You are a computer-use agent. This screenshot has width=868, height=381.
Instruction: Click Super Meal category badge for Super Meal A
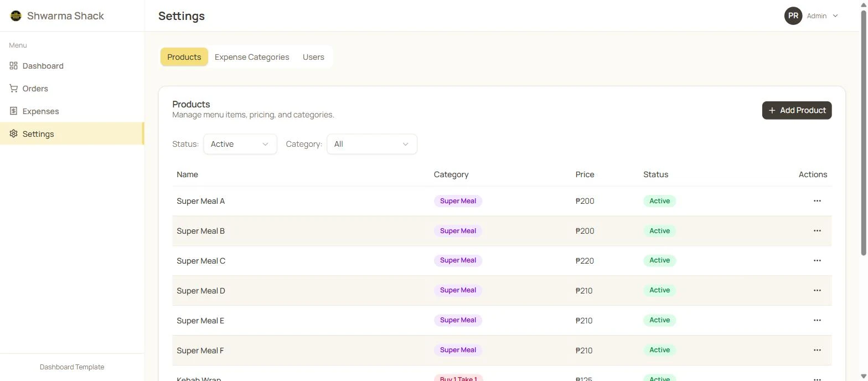point(458,201)
